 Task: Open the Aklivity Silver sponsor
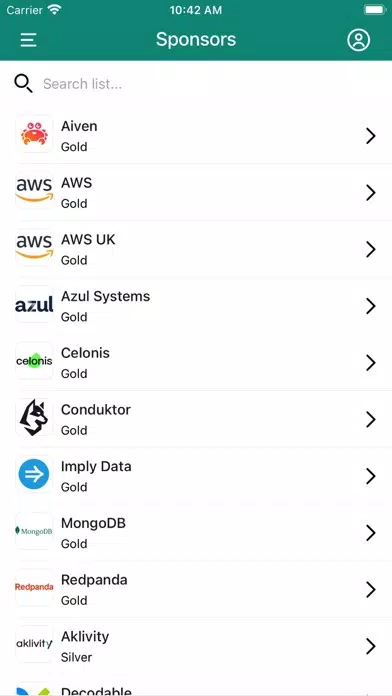196,646
